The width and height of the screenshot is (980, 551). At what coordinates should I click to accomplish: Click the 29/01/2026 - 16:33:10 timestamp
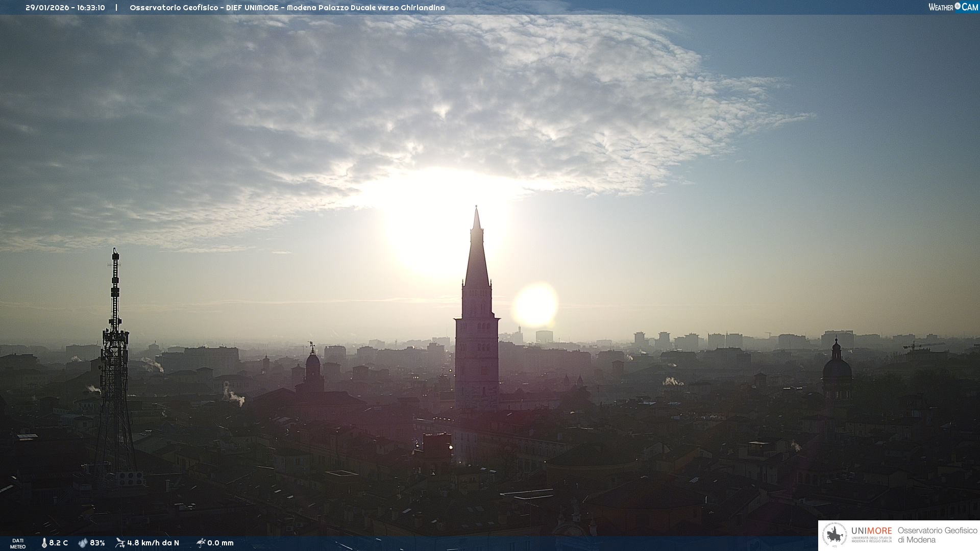click(65, 8)
